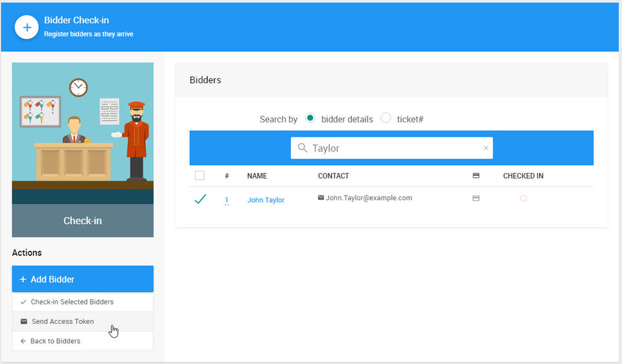Click John Taylor's credit card icon

point(476,198)
